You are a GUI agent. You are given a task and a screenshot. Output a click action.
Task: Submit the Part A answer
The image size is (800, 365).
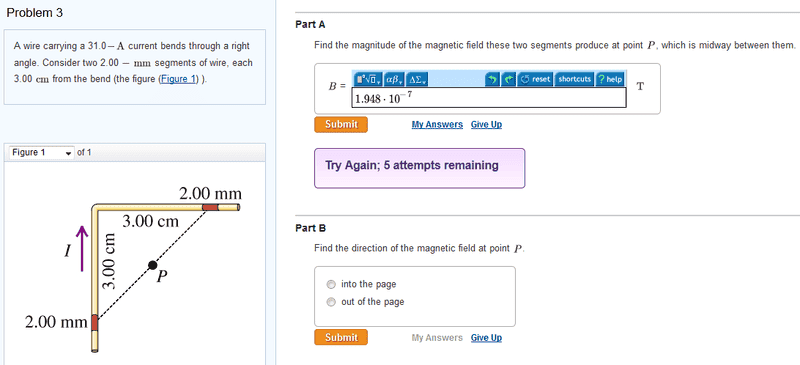pos(341,124)
